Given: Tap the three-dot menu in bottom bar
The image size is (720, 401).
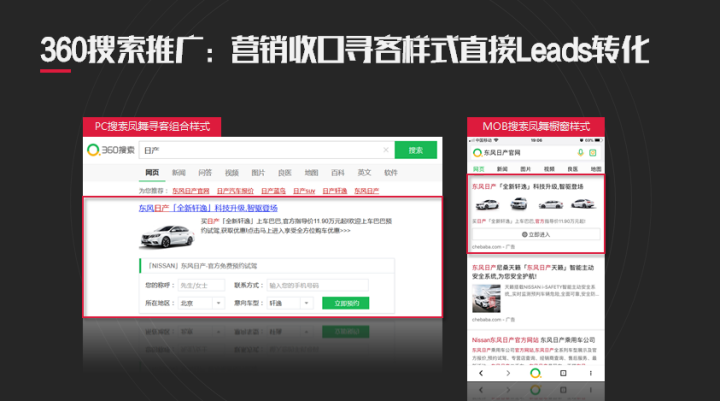Looking at the screenshot, I should tap(591, 373).
